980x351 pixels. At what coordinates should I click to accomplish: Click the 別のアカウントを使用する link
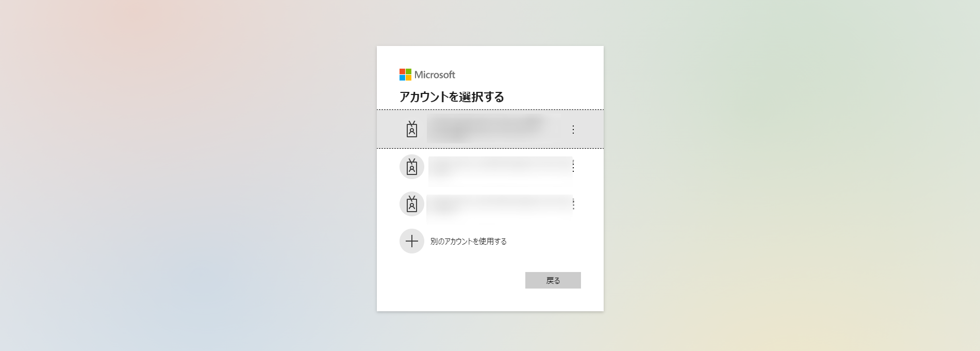pyautogui.click(x=468, y=241)
